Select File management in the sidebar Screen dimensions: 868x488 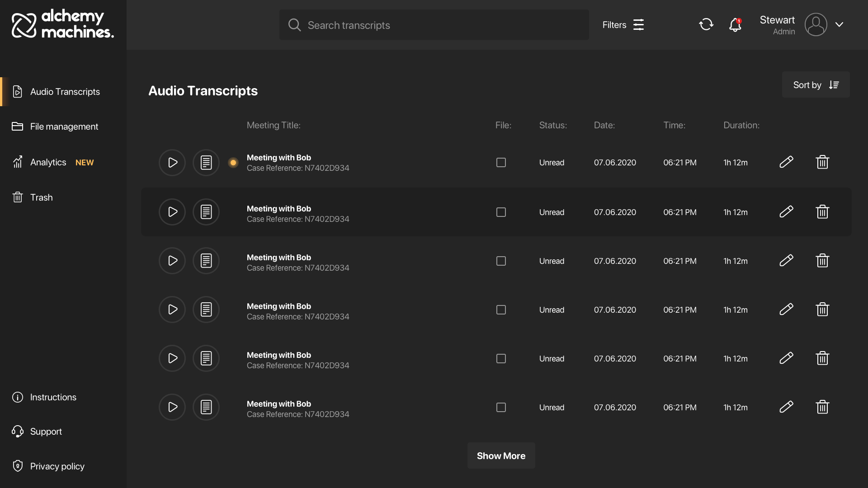point(64,127)
